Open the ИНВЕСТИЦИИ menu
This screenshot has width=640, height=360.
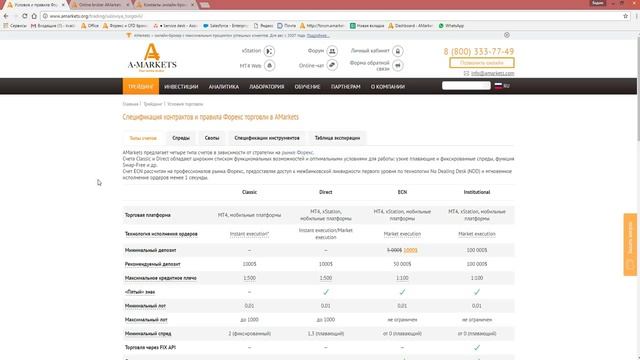point(181,87)
